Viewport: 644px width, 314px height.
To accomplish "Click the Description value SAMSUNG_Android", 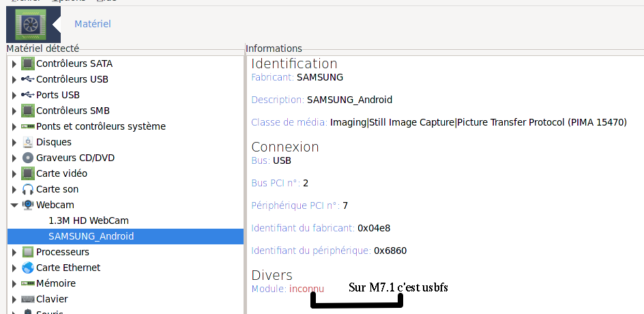I will coord(349,100).
